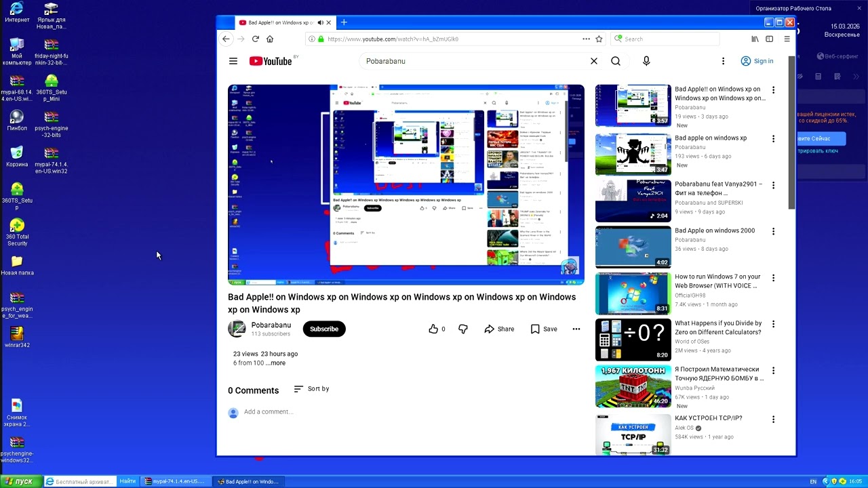This screenshot has width=868, height=488.
Task: Select the Пинбол desktop icon
Action: pyautogui.click(x=17, y=121)
